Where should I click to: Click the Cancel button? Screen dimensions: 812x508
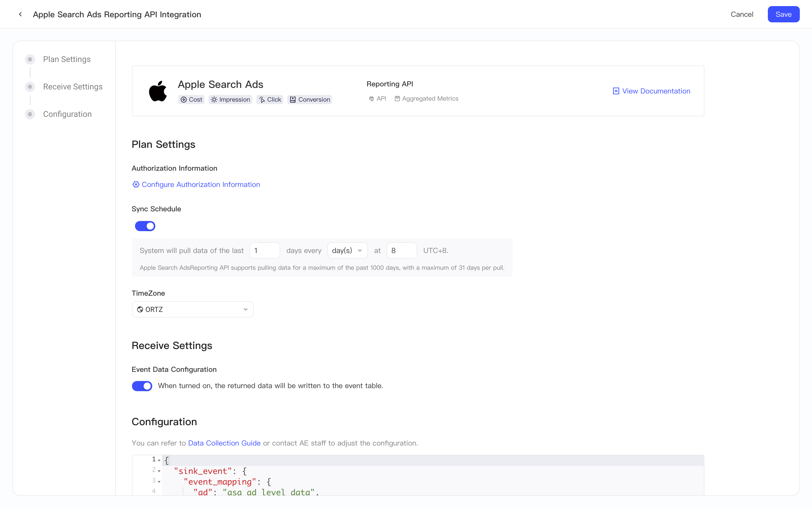[742, 14]
